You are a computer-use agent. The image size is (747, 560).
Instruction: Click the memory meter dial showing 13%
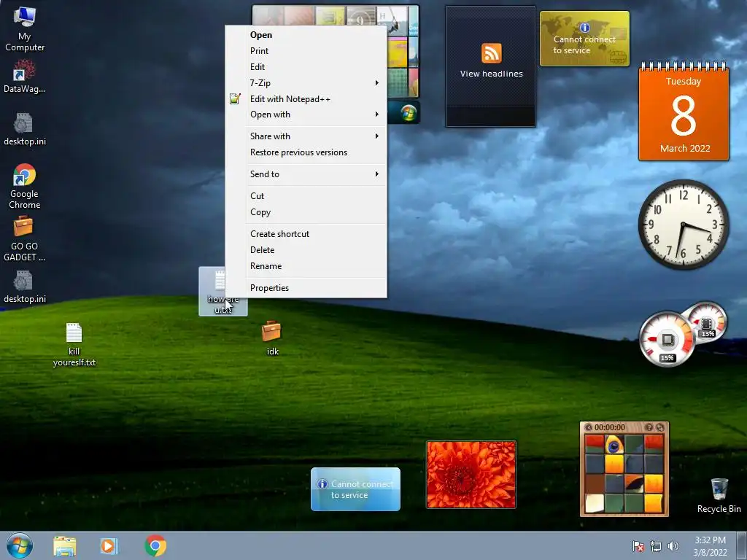click(706, 322)
